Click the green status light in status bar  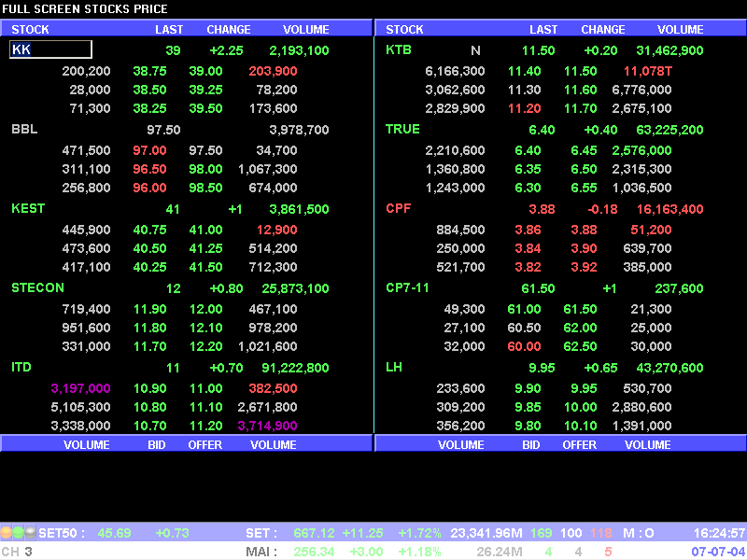pos(18,532)
